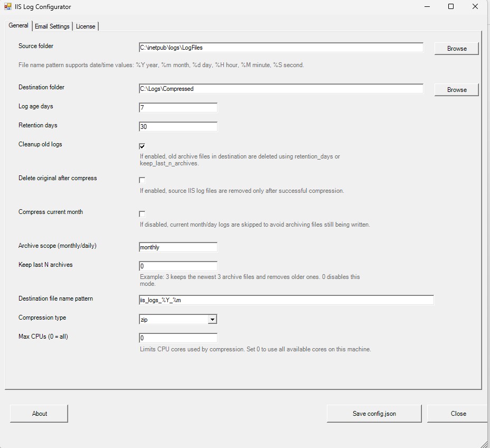The image size is (490, 448).
Task: Click the Log age days label
Action: 35,106
